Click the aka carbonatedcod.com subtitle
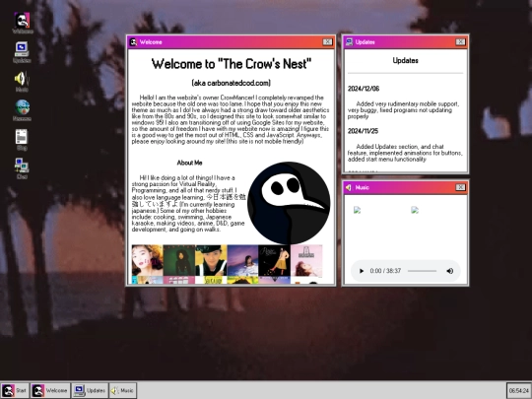Screen dimensions: 532x399 tap(232, 83)
